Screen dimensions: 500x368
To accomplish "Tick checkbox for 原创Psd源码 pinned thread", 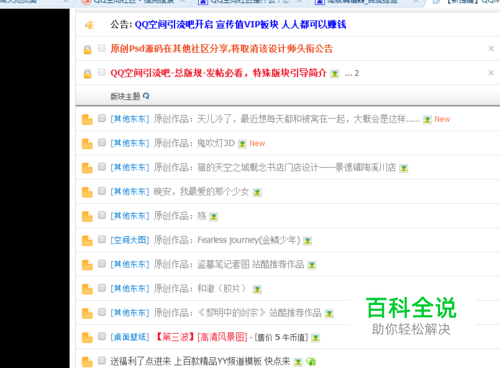I will (102, 48).
